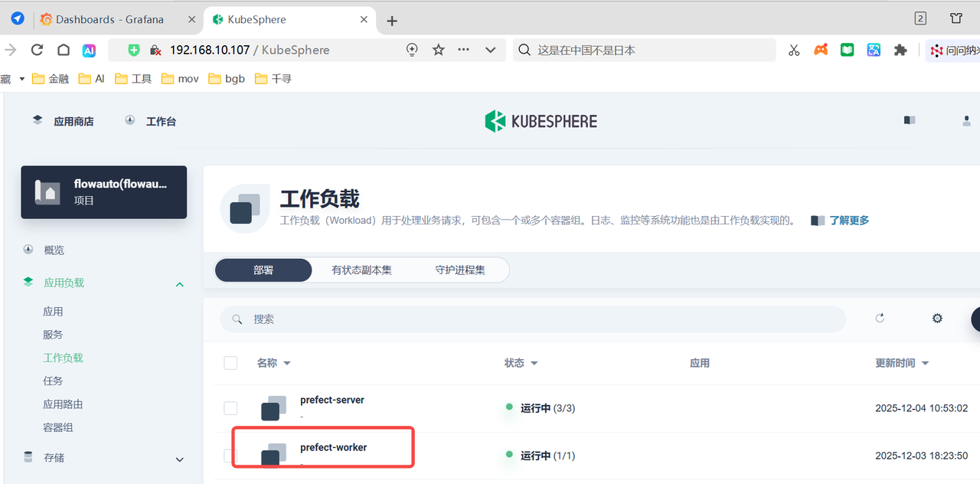This screenshot has width=980, height=484.
Task: Go to the browser home page
Action: [x=64, y=50]
